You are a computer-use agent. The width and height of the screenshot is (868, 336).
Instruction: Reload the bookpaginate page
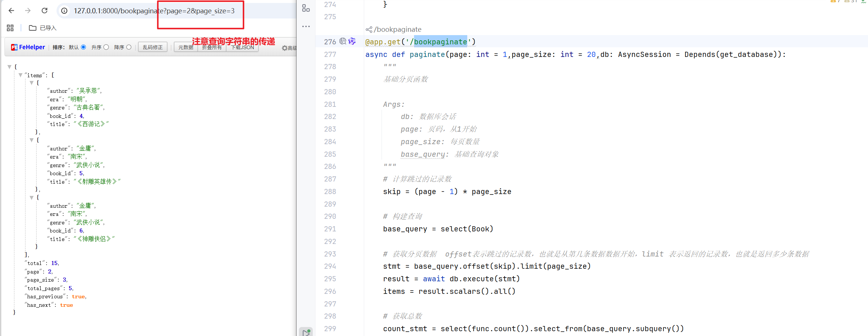pyautogui.click(x=44, y=11)
